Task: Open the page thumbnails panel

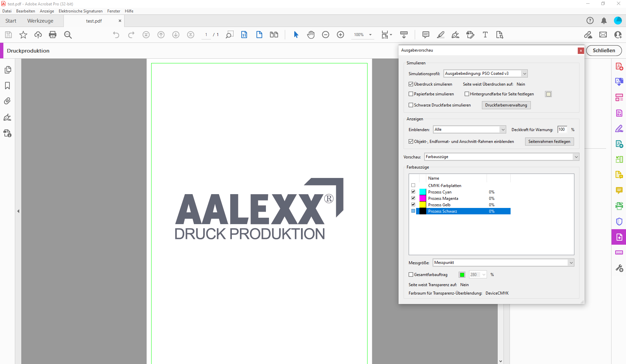Action: [8, 70]
